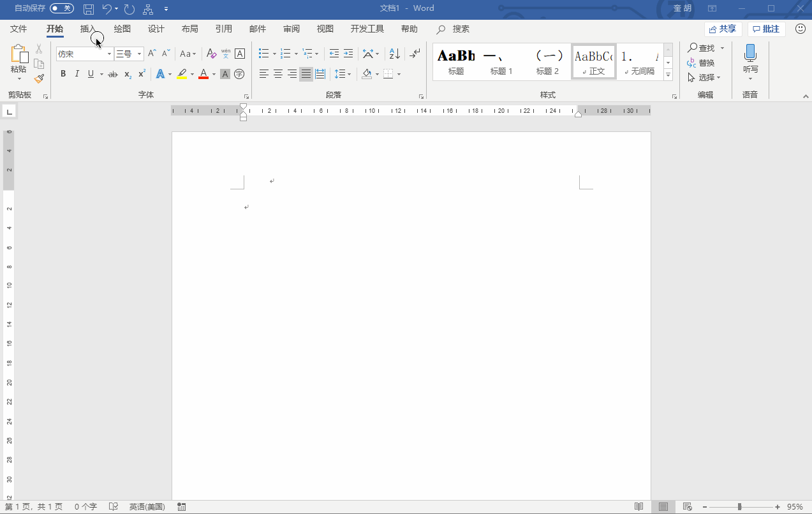Center the paragraph text
Viewport: 812px width, 514px height.
click(278, 74)
